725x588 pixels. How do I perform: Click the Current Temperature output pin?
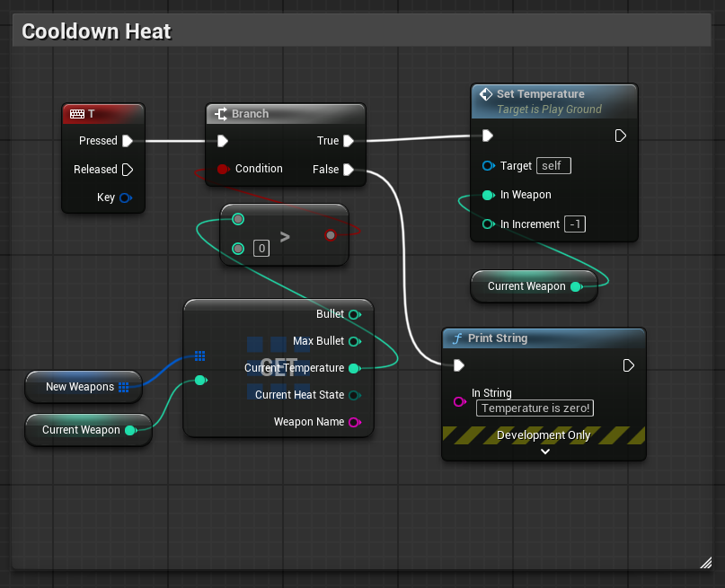click(x=355, y=368)
